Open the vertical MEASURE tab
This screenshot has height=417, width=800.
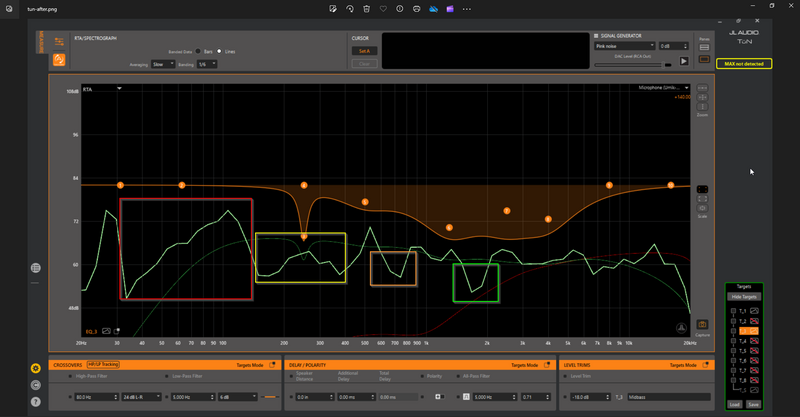coord(40,42)
